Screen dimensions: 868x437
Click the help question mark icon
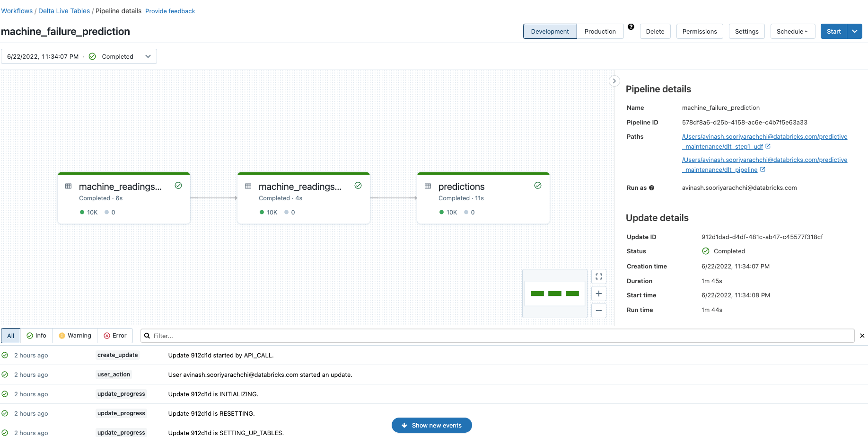tap(631, 27)
